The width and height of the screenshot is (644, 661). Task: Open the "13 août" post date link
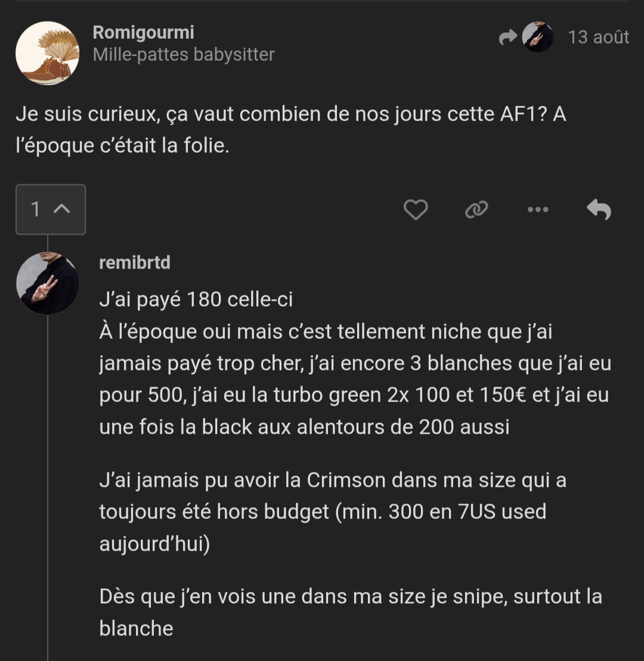pos(598,38)
